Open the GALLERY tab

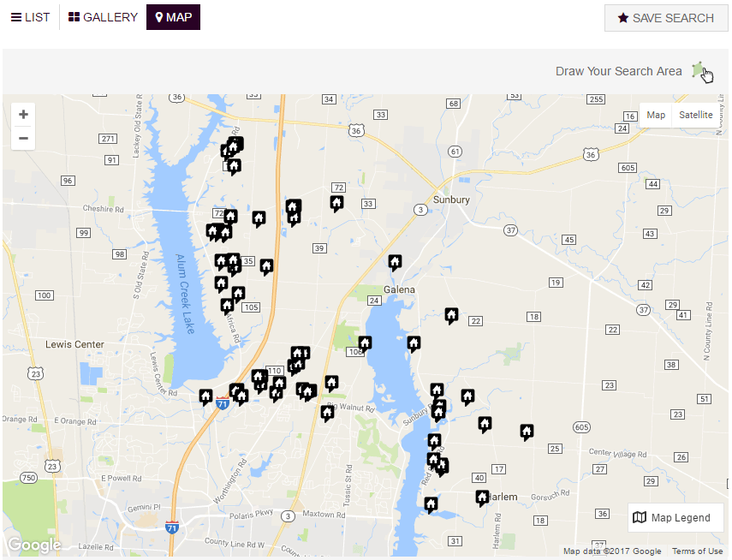pyautogui.click(x=103, y=16)
